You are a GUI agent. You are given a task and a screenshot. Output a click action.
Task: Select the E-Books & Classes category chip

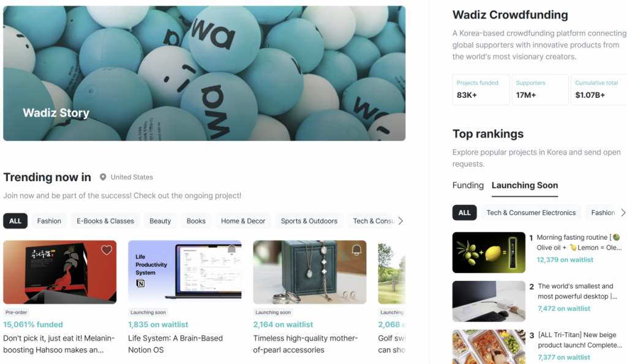click(x=105, y=221)
